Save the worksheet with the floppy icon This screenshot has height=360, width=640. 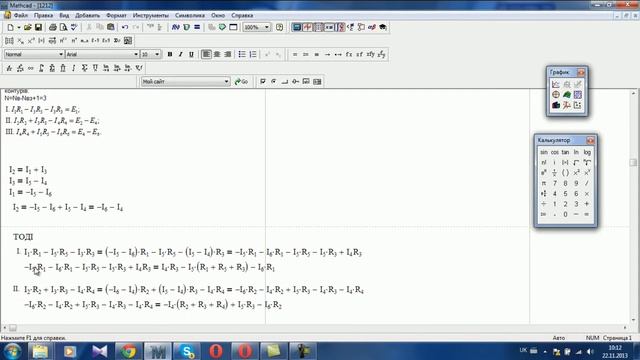[38, 27]
